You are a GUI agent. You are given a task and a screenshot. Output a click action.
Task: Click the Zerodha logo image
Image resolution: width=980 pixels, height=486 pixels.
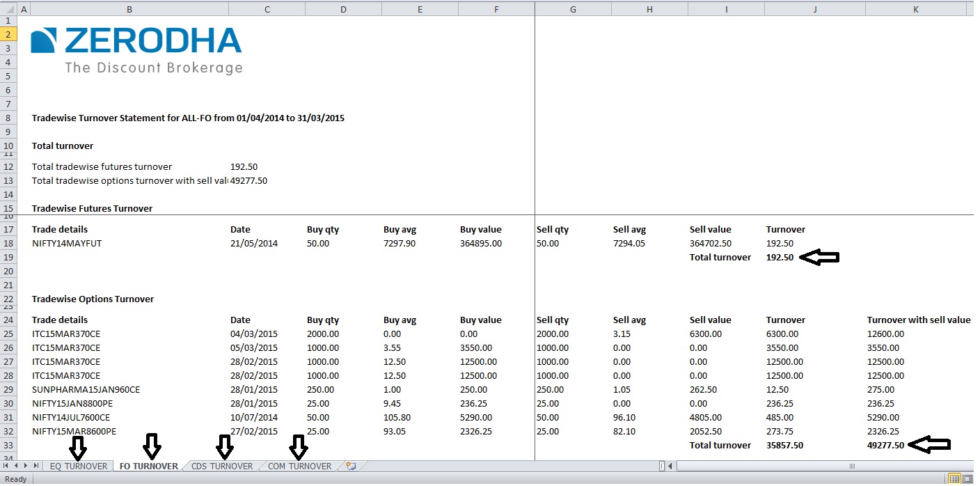tap(136, 50)
